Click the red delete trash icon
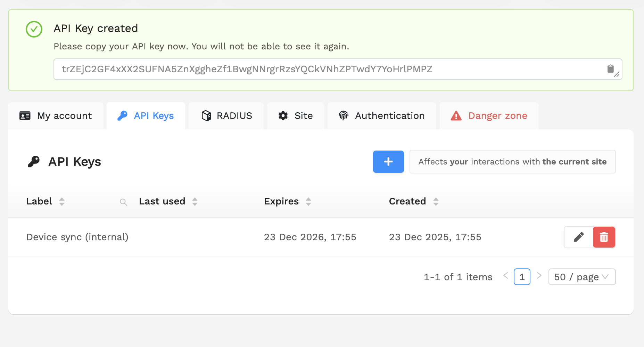The height and width of the screenshot is (347, 644). click(x=604, y=237)
